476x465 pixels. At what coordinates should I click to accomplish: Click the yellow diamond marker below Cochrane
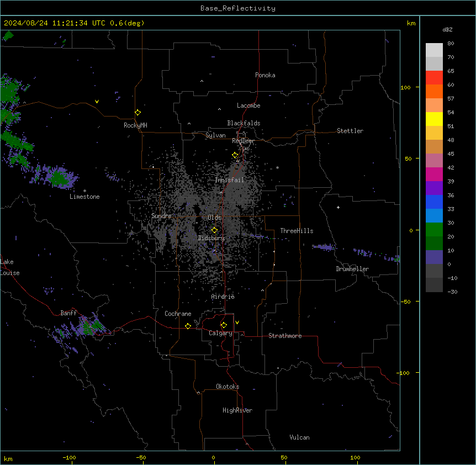point(188,326)
